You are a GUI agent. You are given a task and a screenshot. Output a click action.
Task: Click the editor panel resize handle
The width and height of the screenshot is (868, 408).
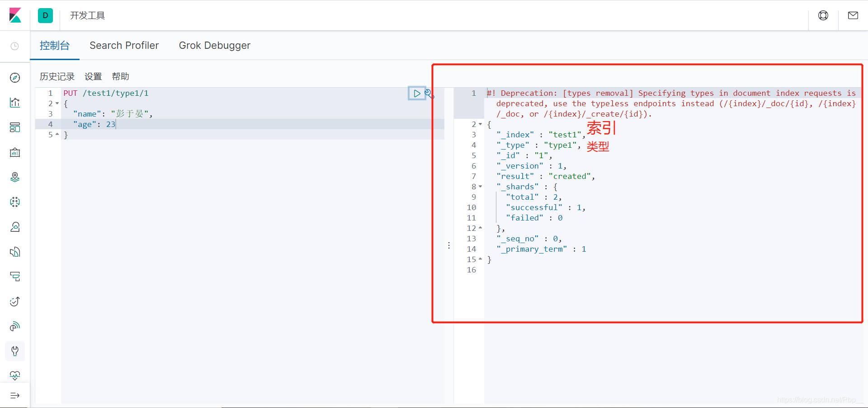pyautogui.click(x=449, y=245)
